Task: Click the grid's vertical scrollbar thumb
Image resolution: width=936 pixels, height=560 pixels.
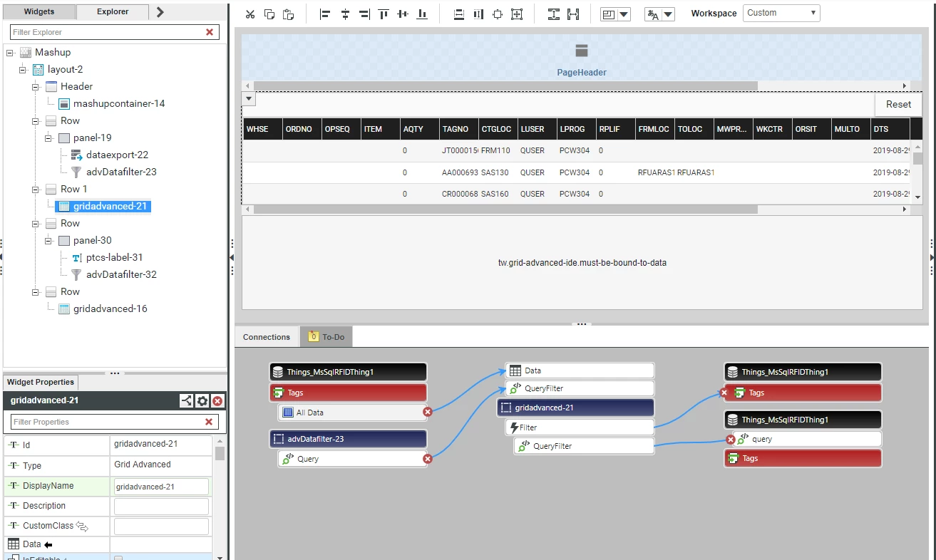Action: (917, 159)
